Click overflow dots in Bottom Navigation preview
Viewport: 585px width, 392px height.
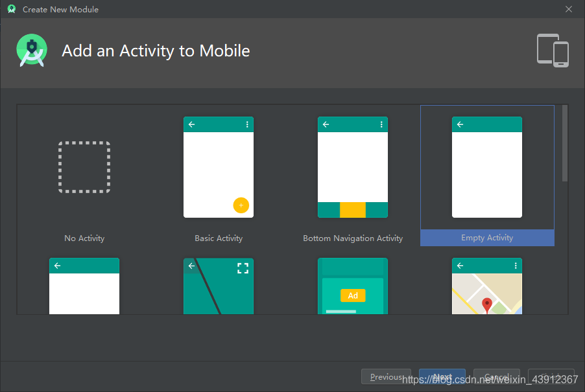pos(381,124)
